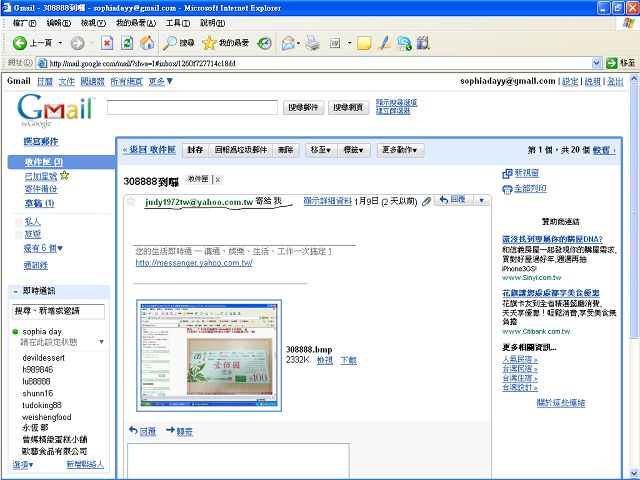Stop page loading with red X icon
The image size is (640, 480).
(x=107, y=43)
